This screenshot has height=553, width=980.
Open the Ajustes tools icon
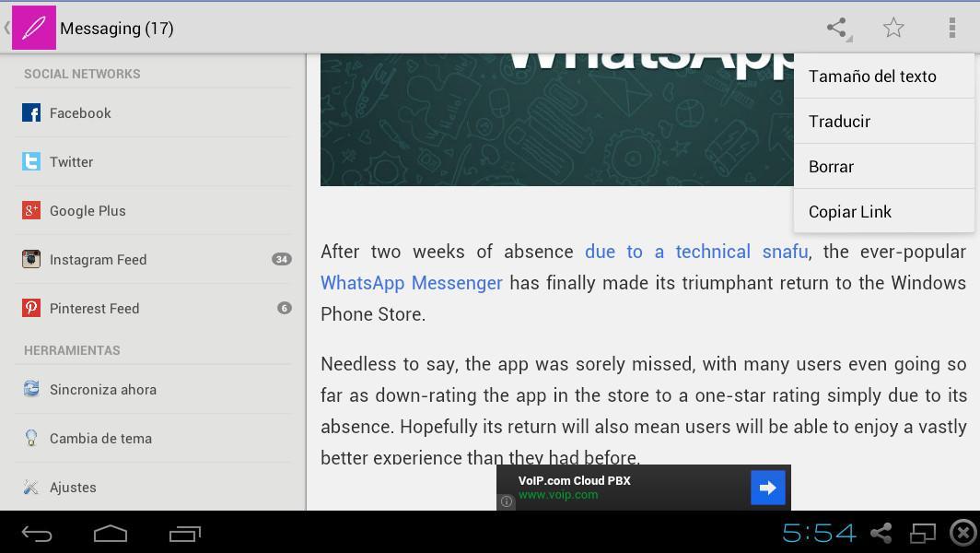(31, 487)
